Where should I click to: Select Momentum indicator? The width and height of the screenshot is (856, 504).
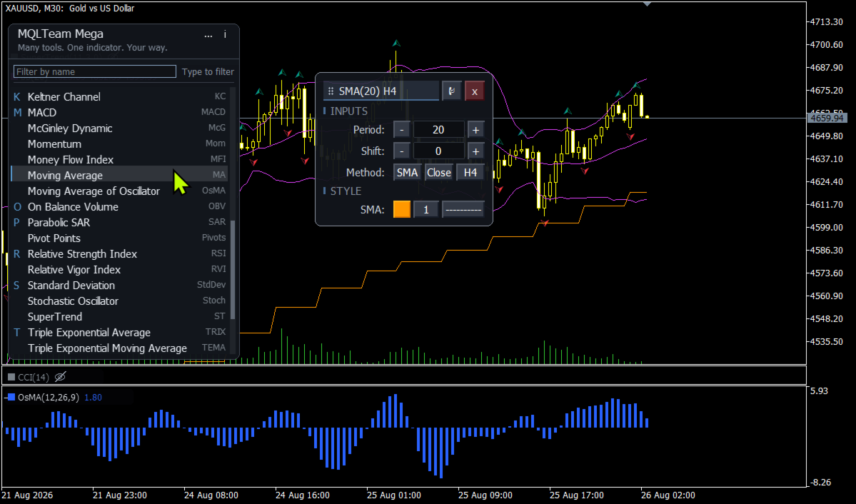pos(119,144)
